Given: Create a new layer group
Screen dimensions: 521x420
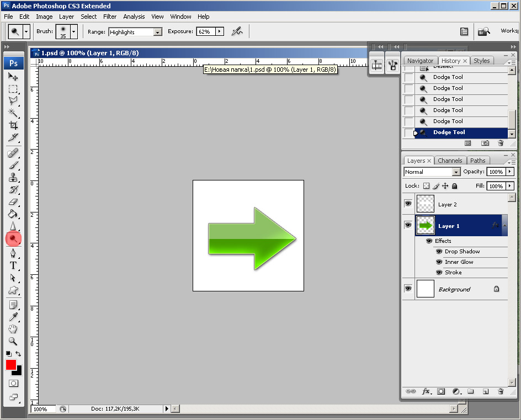Looking at the screenshot, I should [470, 391].
